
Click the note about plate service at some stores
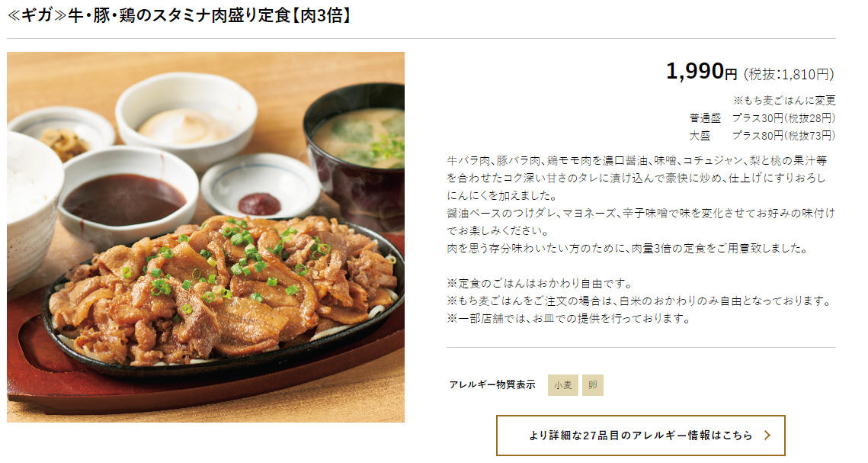(569, 318)
